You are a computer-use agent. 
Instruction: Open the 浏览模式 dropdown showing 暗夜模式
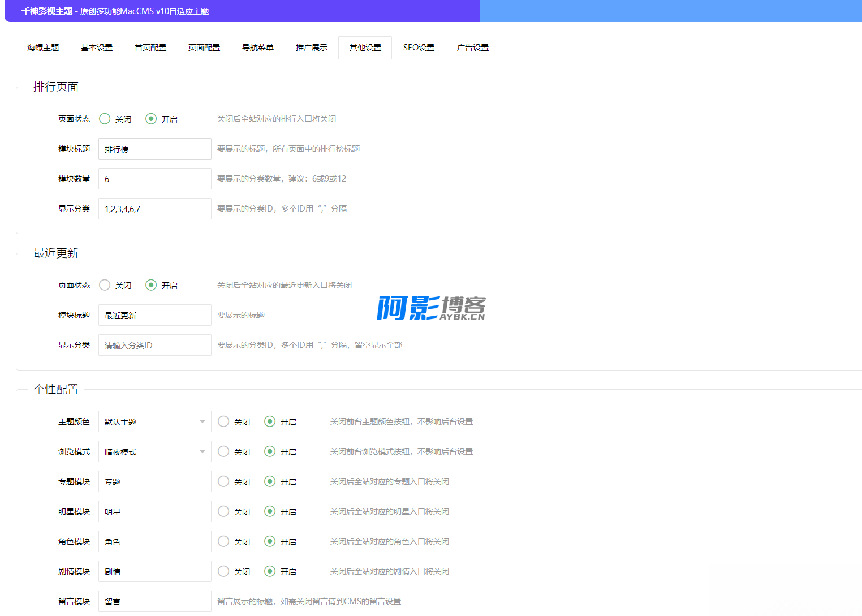[155, 451]
